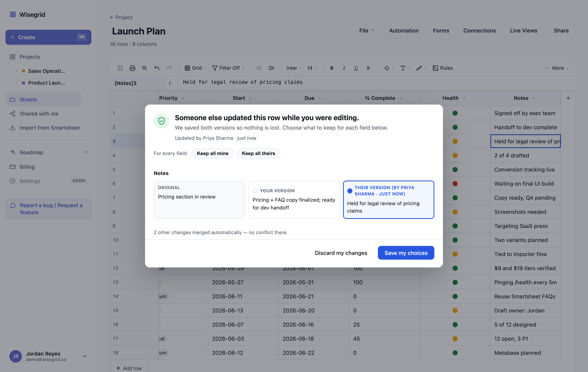Image resolution: width=588 pixels, height=372 pixels.
Task: Click the Create button
Action: pyautogui.click(x=48, y=37)
